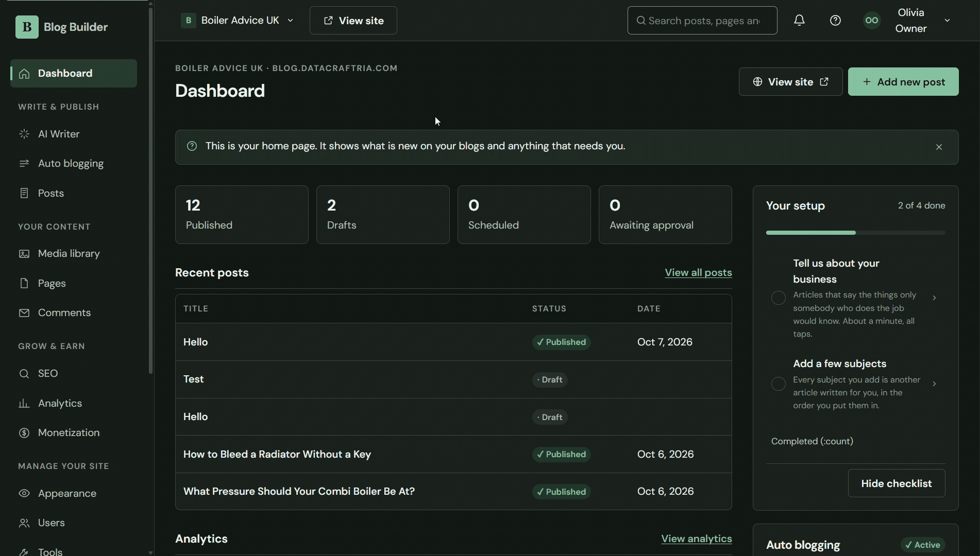The image size is (980, 556).
Task: Open Posts in the sidebar
Action: 74,193
